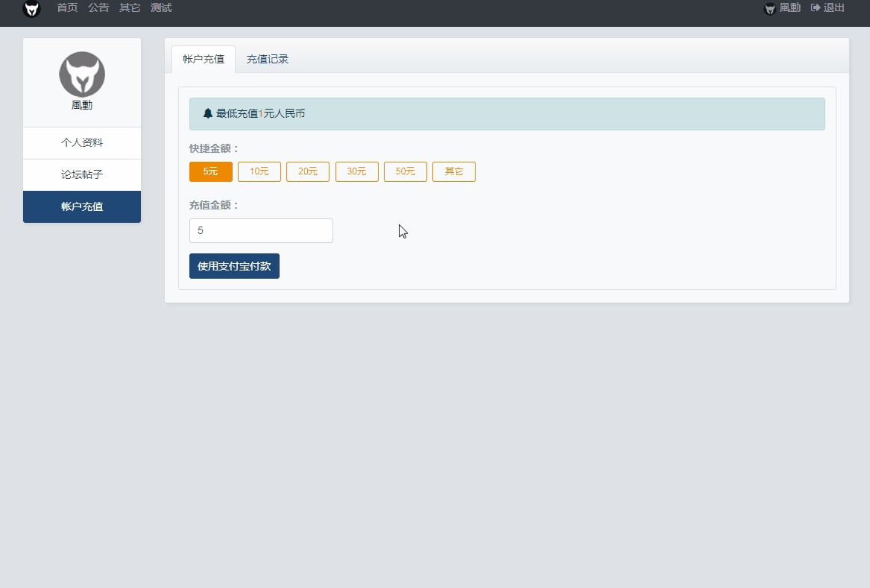Image resolution: width=870 pixels, height=588 pixels.
Task: Go to 论坛帖子 in the sidebar
Action: (x=82, y=174)
